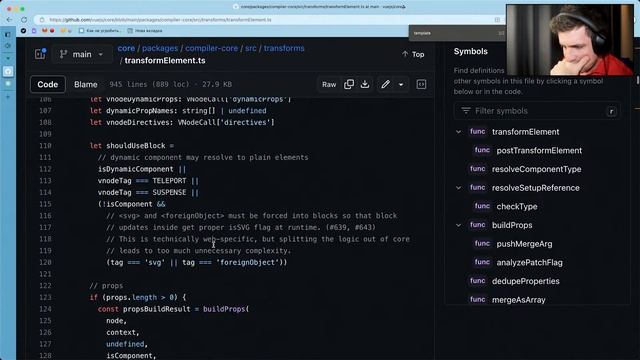Open the 'Новая вкладка' bookmark
The width and height of the screenshot is (640, 360).
tap(145, 31)
